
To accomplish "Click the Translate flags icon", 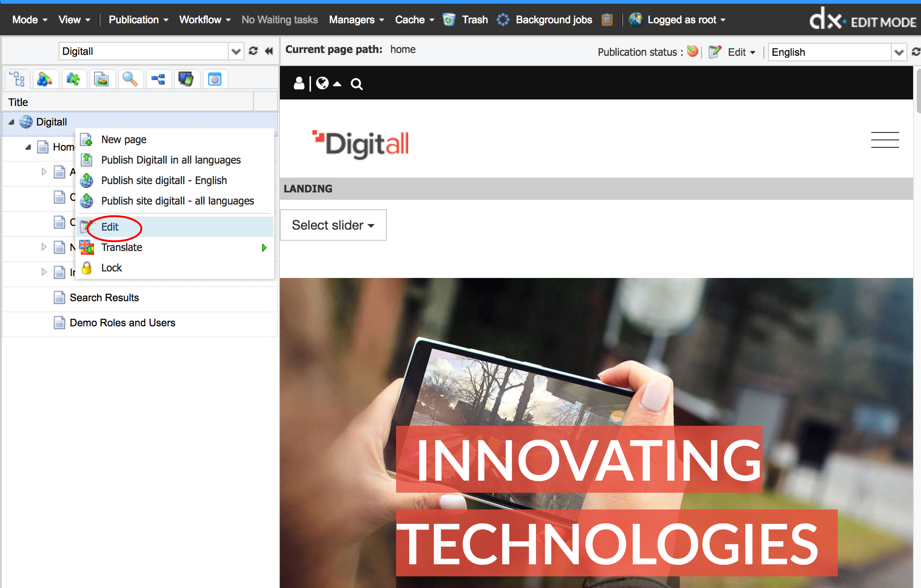I will pos(86,247).
